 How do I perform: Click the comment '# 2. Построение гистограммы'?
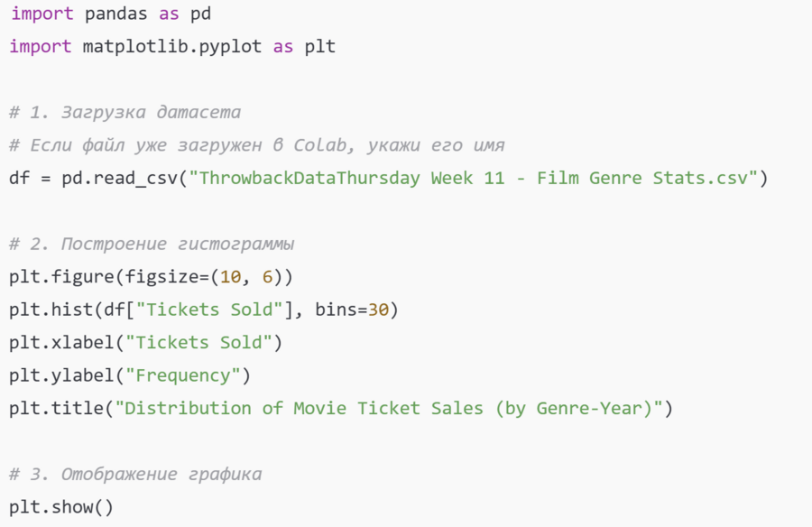click(152, 244)
